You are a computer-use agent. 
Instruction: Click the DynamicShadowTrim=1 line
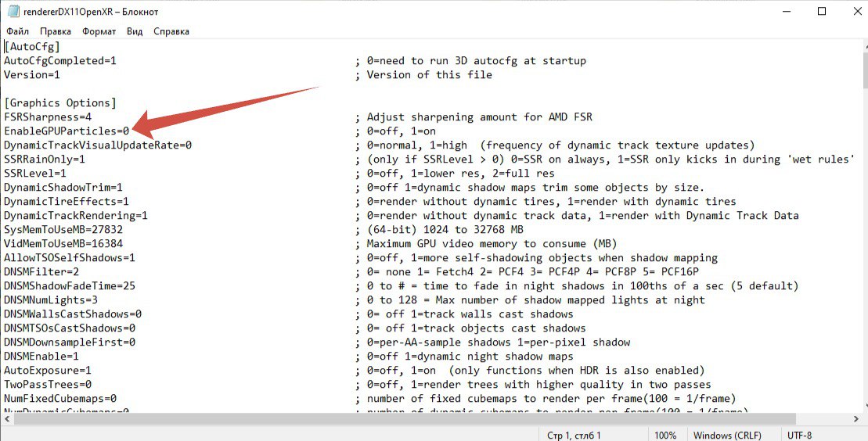click(63, 188)
